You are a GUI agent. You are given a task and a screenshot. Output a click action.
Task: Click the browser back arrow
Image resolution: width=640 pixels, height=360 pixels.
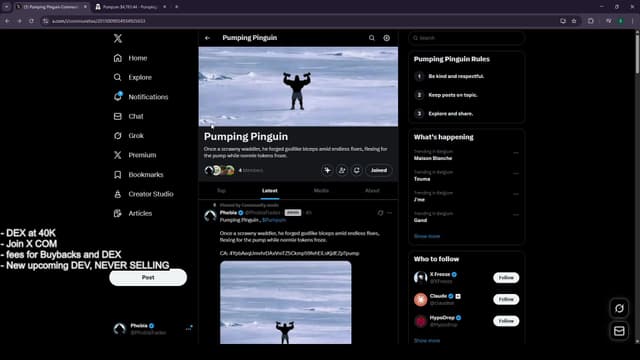click(7, 21)
